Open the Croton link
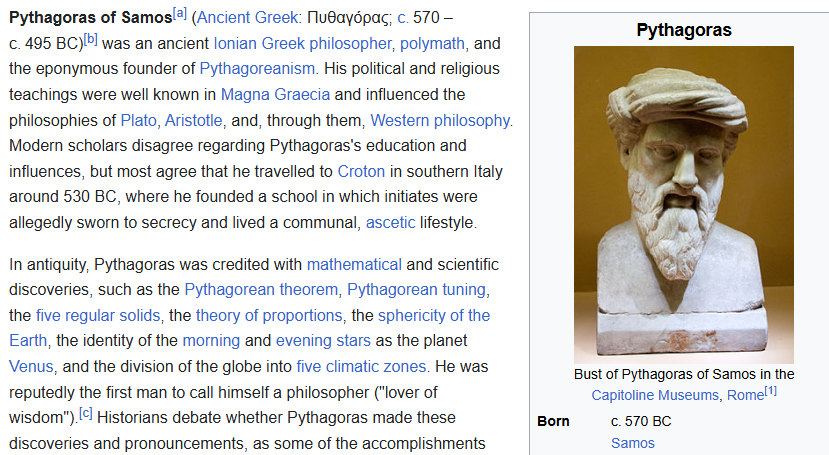The image size is (829, 455). coord(361,172)
